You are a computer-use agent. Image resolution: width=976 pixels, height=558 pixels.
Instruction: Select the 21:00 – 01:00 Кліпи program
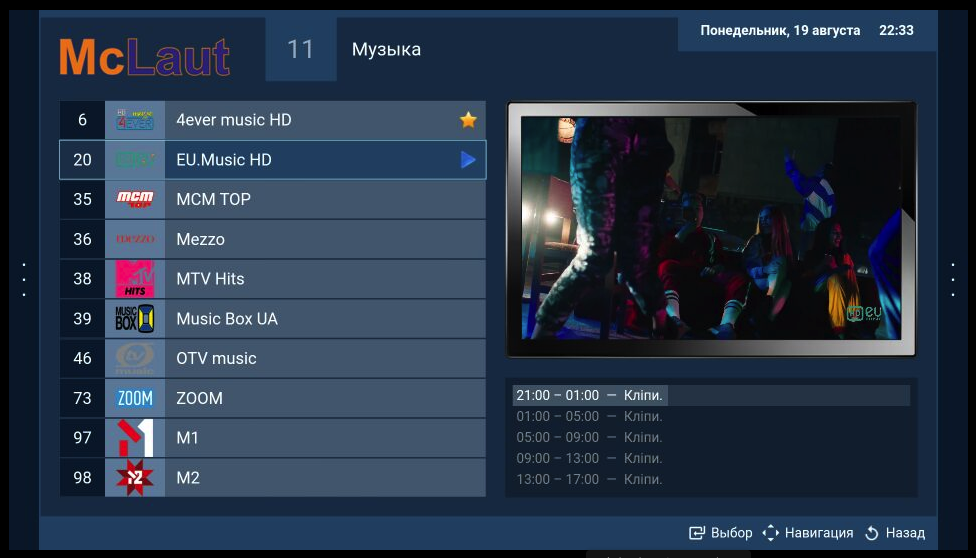click(711, 395)
